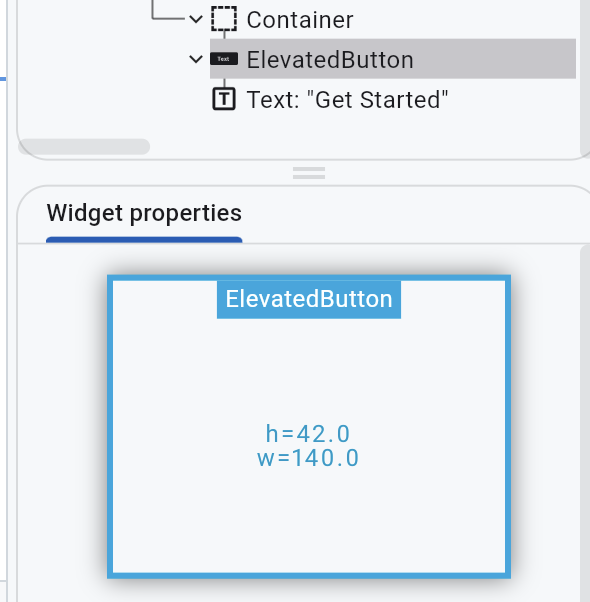Collapse the Container node chevron
The width and height of the screenshot is (590, 602).
196,19
